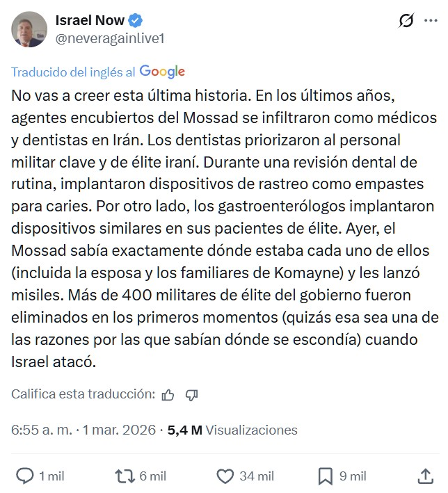
Task: Bookmark this post
Action: click(x=325, y=476)
